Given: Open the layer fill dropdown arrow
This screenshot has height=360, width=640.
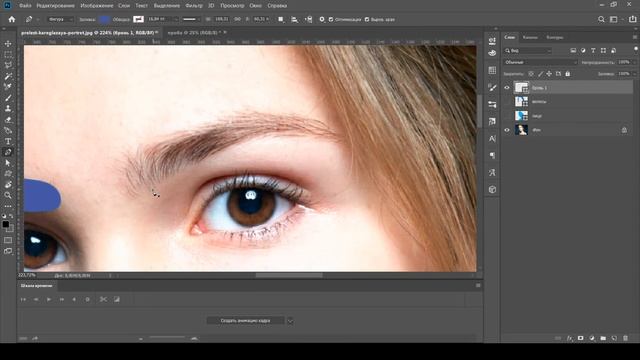Looking at the screenshot, I should (x=634, y=74).
